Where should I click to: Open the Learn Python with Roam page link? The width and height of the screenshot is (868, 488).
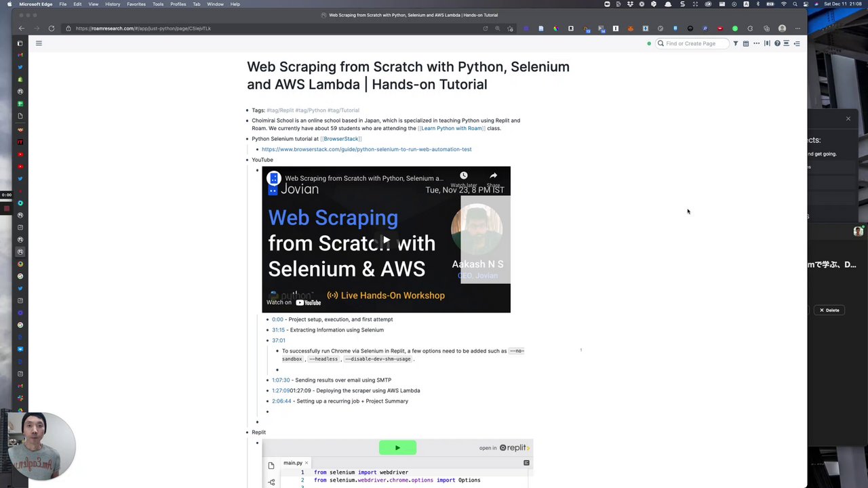452,128
